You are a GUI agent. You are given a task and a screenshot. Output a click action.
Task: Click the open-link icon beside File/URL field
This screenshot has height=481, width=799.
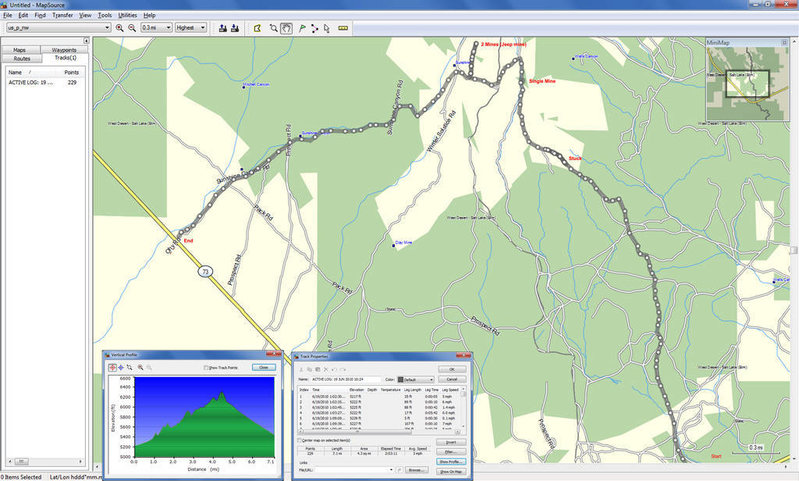pos(400,470)
